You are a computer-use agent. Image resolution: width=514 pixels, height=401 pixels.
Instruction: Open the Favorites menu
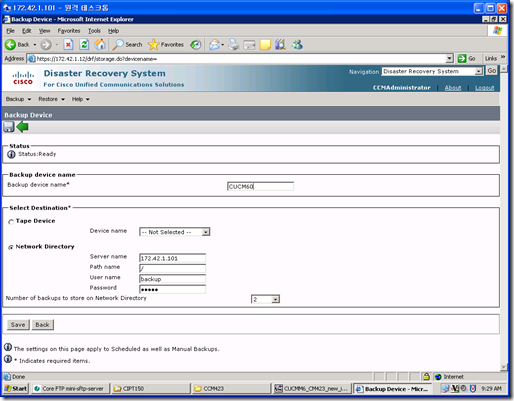69,31
